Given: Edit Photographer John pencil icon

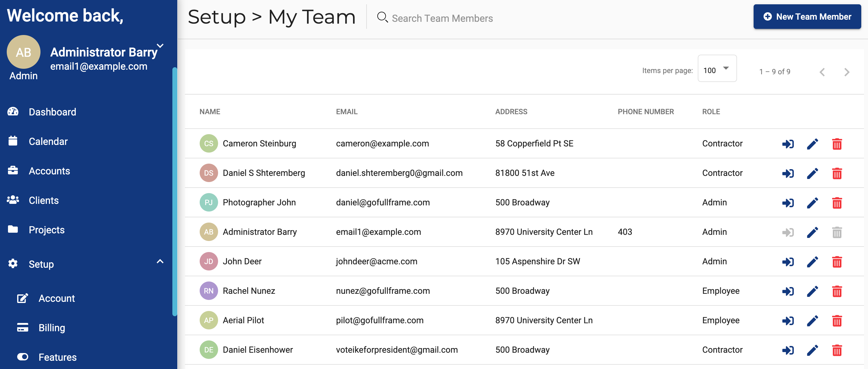Looking at the screenshot, I should click(812, 203).
